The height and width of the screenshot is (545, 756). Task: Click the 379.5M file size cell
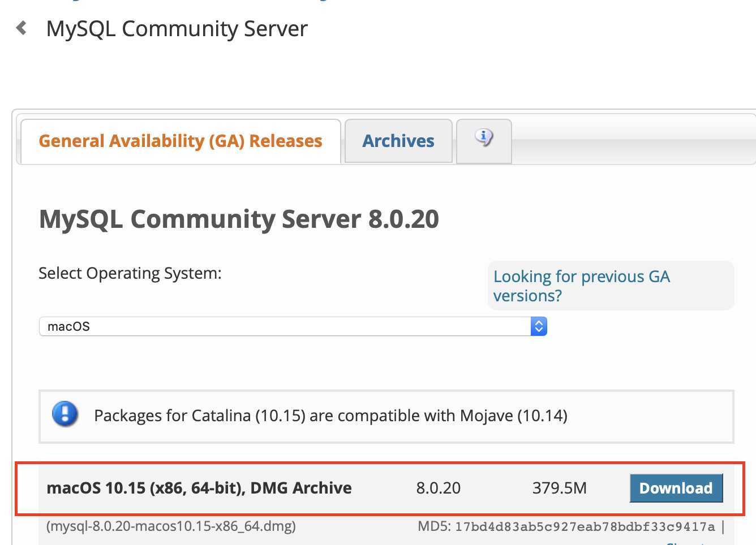pos(559,488)
